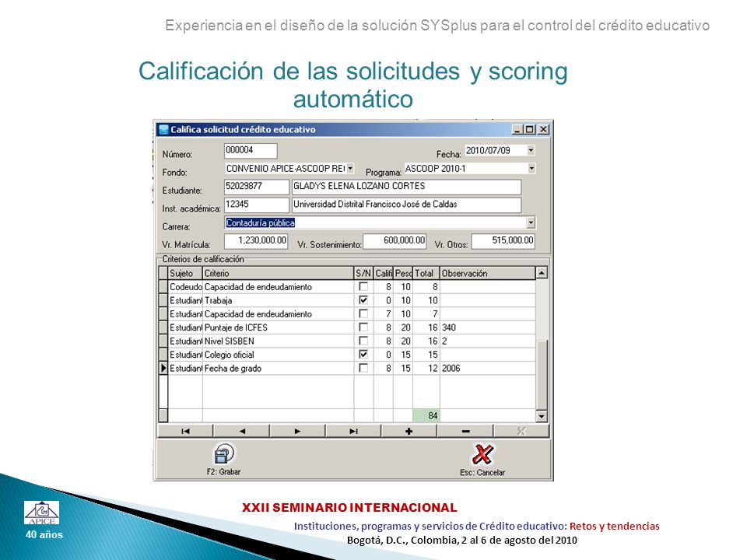747x560 pixels.
Task: Click the window title bar app icon
Action: coord(163,129)
